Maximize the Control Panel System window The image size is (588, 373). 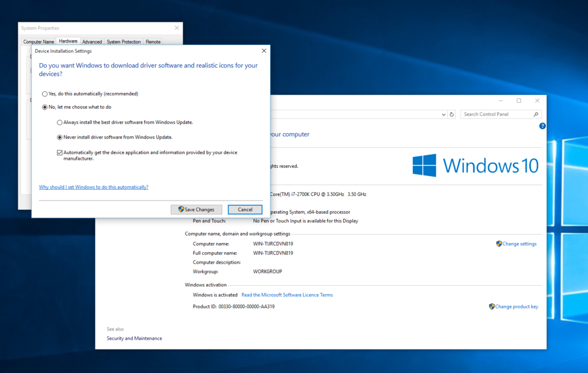click(519, 101)
